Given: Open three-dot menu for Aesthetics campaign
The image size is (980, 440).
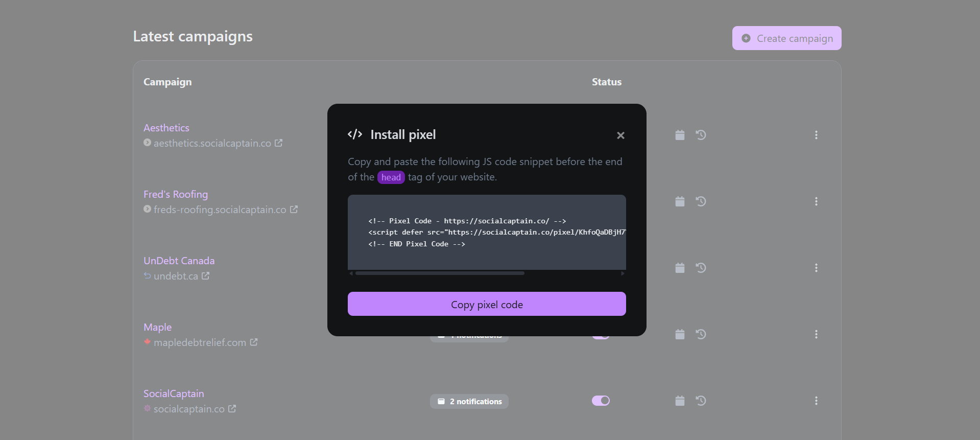Looking at the screenshot, I should pos(816,135).
